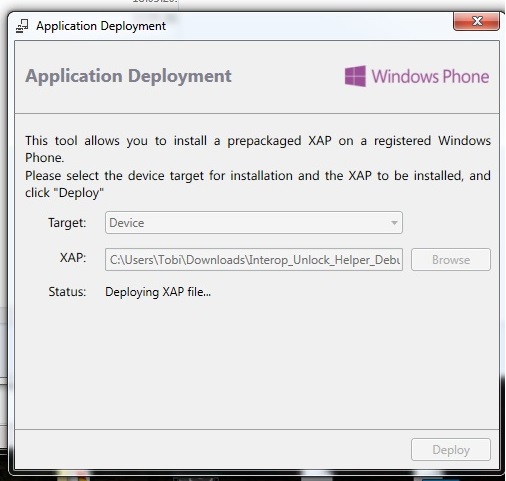Click the "Deploying XAP file..." status text

[158, 292]
